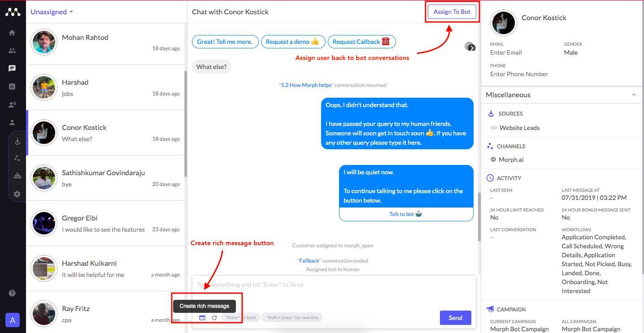Viewport: 644px width, 333px height.
Task: Collapse the Miscellaneous section
Action: tap(634, 95)
